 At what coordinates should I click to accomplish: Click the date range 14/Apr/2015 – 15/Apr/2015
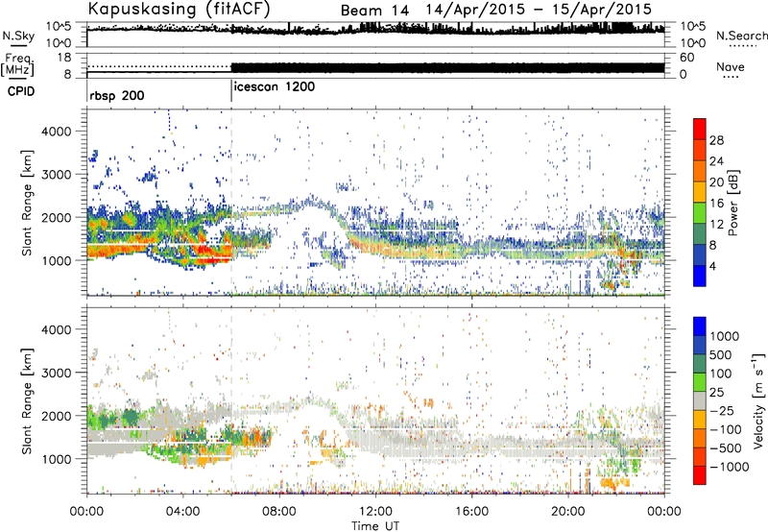tap(539, 10)
